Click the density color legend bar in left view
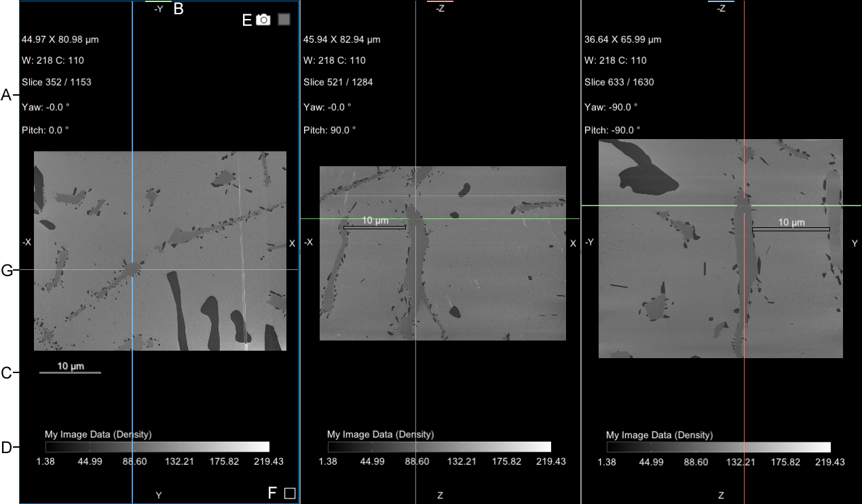862x504 pixels. coord(157,447)
